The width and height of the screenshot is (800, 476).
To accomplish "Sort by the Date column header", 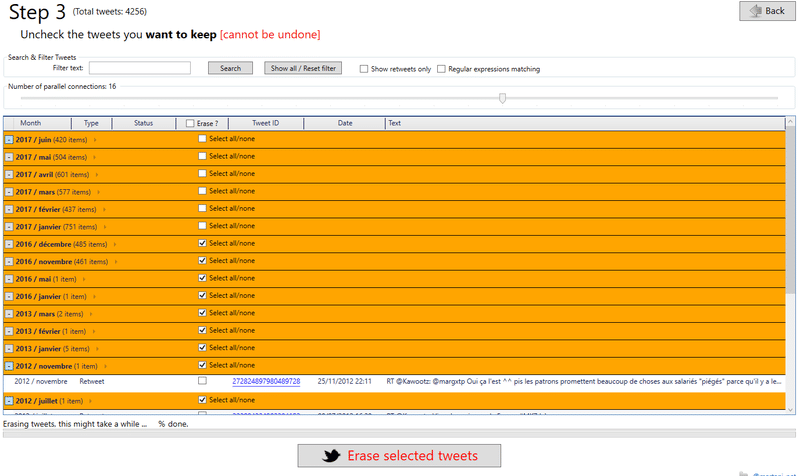I will pos(345,123).
